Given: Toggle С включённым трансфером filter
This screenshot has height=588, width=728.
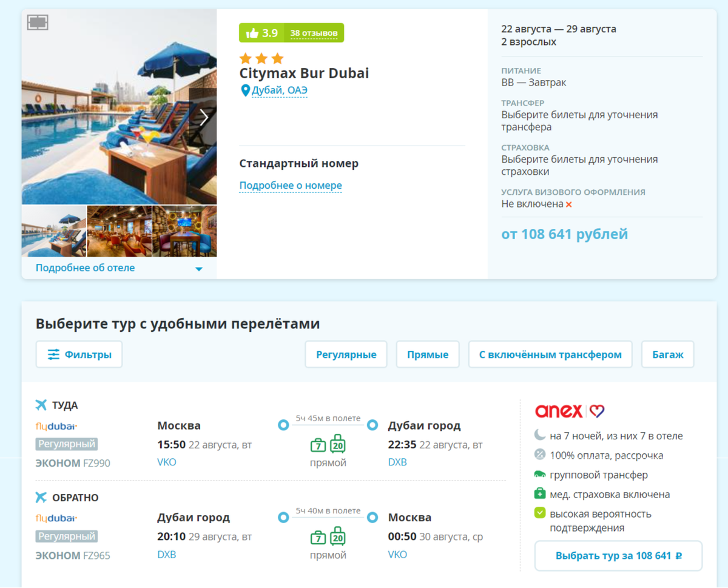Looking at the screenshot, I should tap(550, 354).
